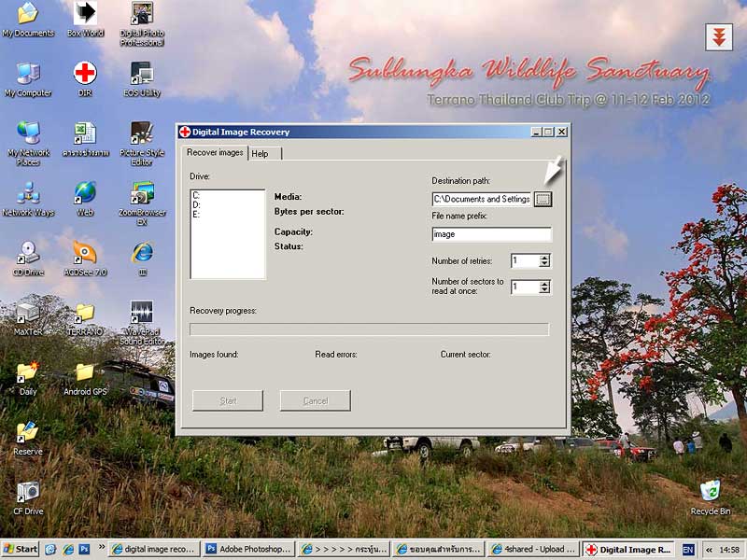Screen dimensions: 747x560
Task: Increase the Number of retries value
Action: (545, 258)
